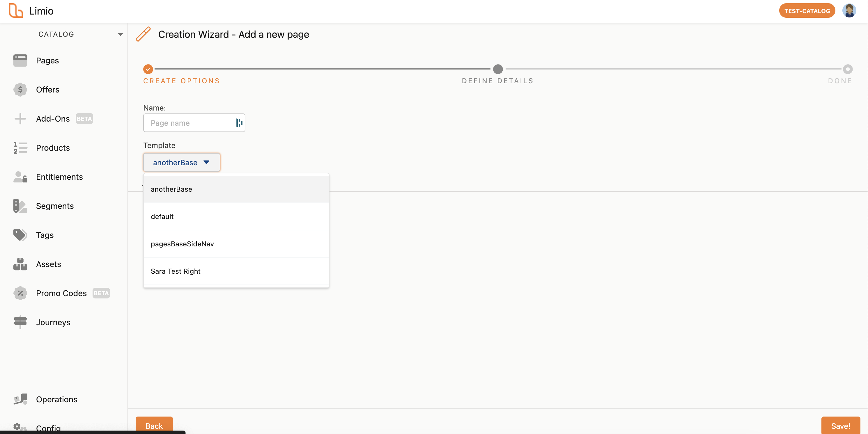Click the Create Options completed step circle
868x434 pixels.
click(148, 69)
